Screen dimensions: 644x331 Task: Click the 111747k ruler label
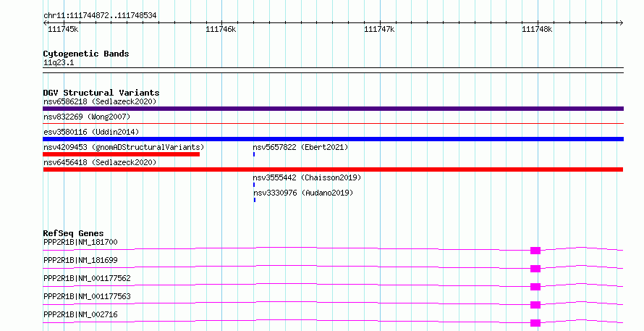tap(379, 29)
